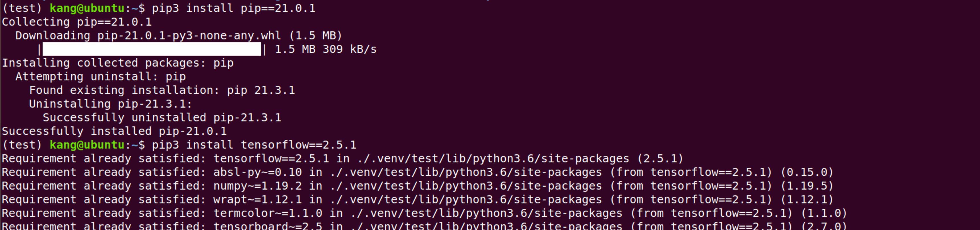Viewport: 980px width, 230px height.
Task: Click the 'pip3 install pip==21.0.1' command text
Action: (x=233, y=8)
